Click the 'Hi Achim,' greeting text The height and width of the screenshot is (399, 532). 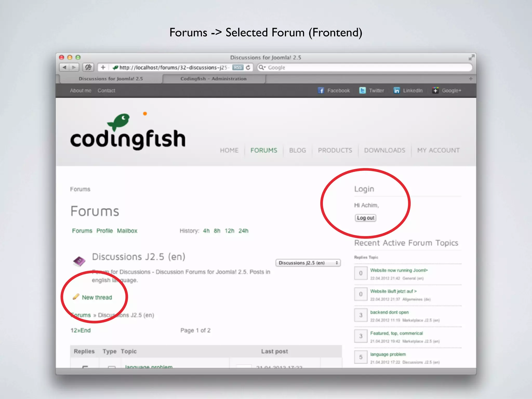[x=367, y=205]
